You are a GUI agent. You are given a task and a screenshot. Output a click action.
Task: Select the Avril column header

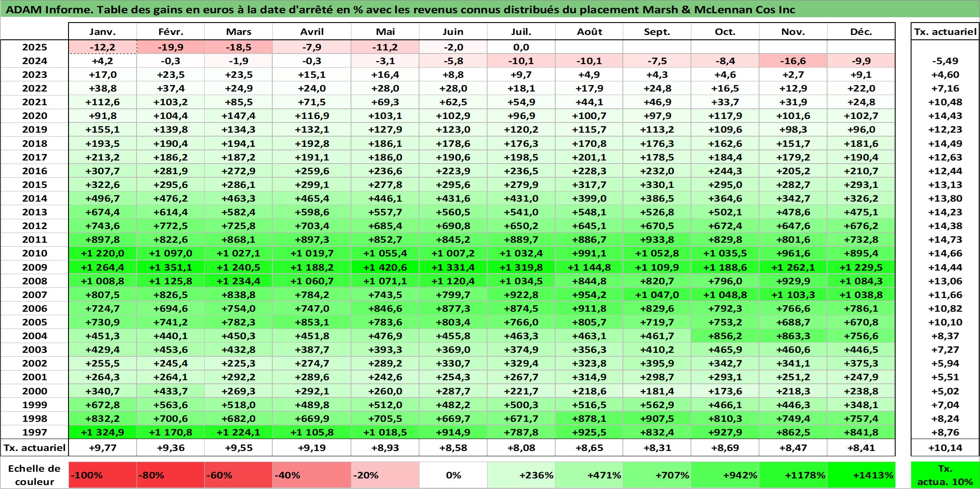[312, 32]
